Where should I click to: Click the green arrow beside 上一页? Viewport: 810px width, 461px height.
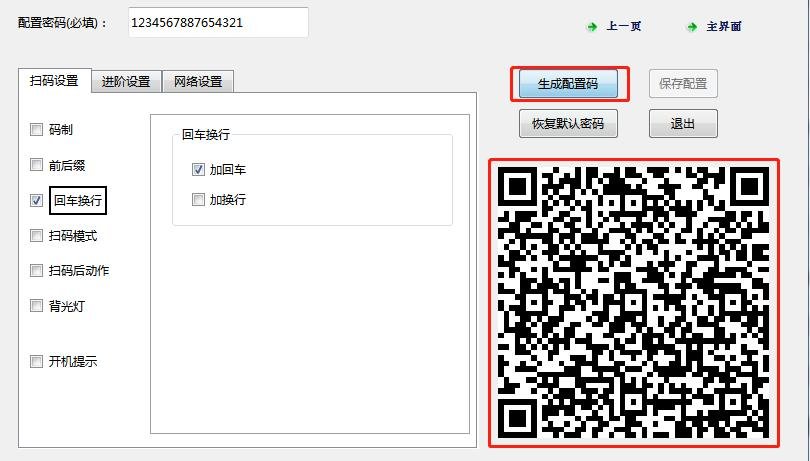point(592,26)
